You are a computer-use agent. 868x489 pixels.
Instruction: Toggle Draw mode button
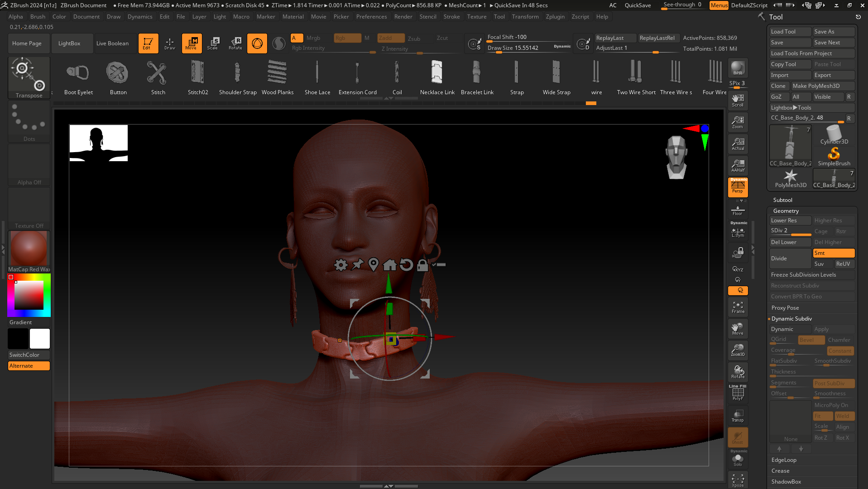click(x=170, y=43)
